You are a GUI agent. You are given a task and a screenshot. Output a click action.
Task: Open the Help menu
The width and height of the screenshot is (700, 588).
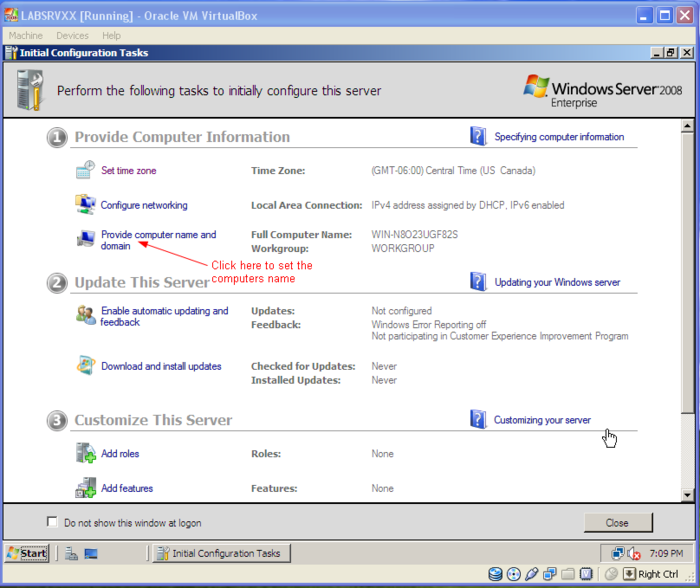111,35
